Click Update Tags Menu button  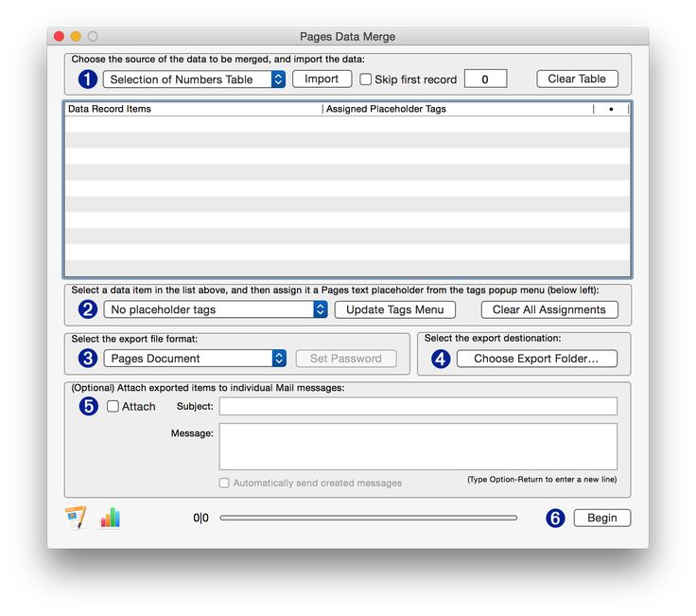point(394,309)
